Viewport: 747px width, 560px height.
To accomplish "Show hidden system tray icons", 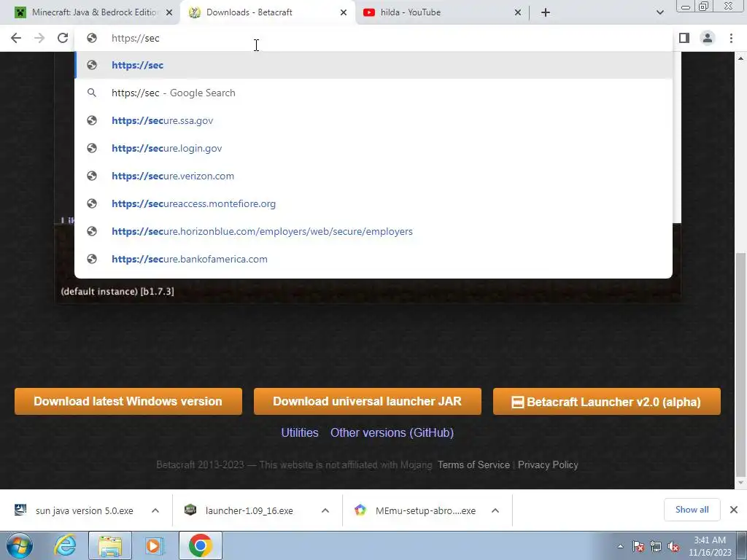I will 620,546.
